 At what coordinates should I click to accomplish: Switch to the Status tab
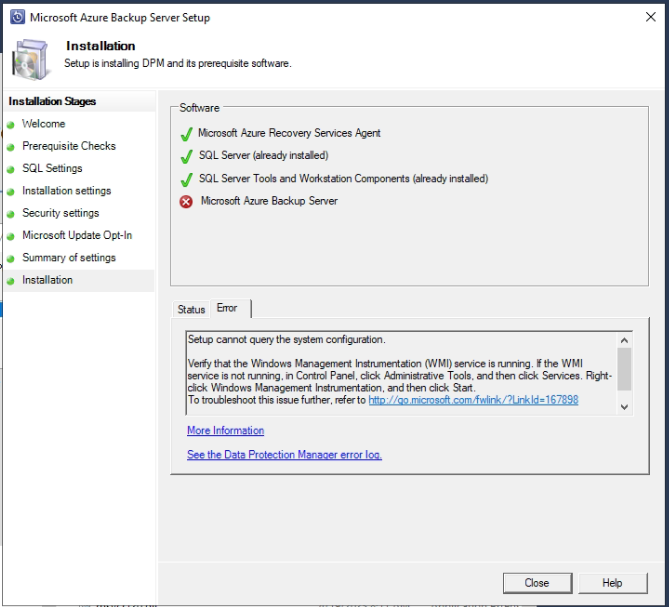pyautogui.click(x=191, y=309)
